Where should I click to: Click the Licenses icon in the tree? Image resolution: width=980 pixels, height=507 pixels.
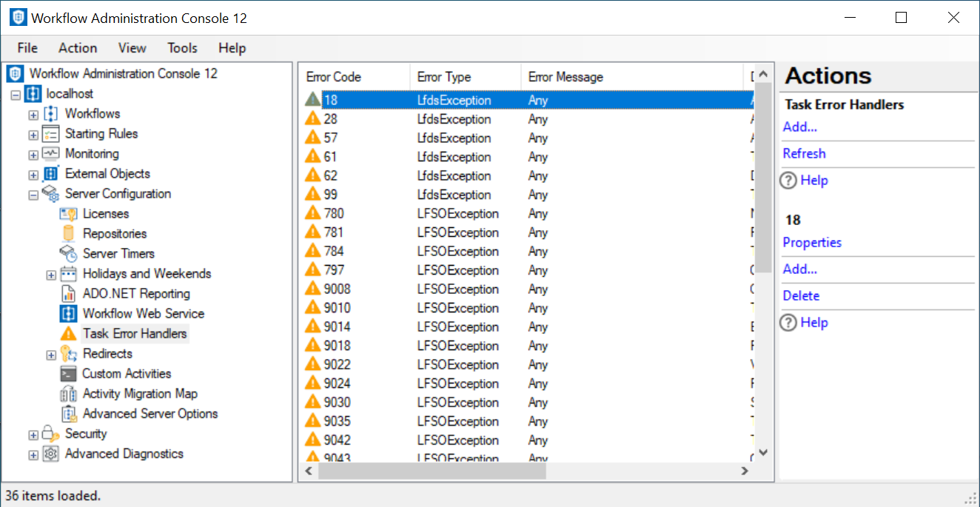pyautogui.click(x=69, y=214)
